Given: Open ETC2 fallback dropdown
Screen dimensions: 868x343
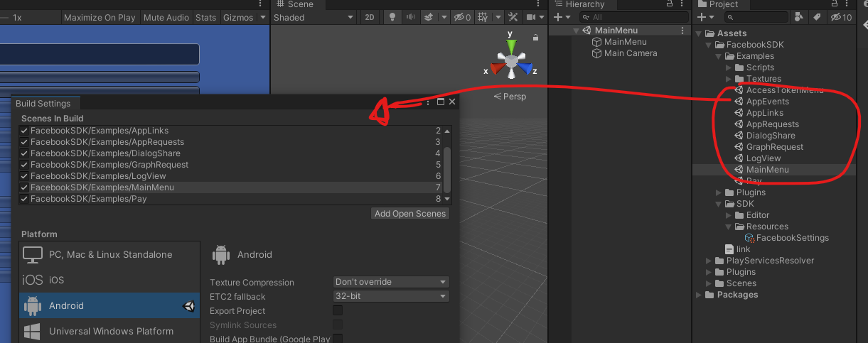Looking at the screenshot, I should tap(391, 296).
